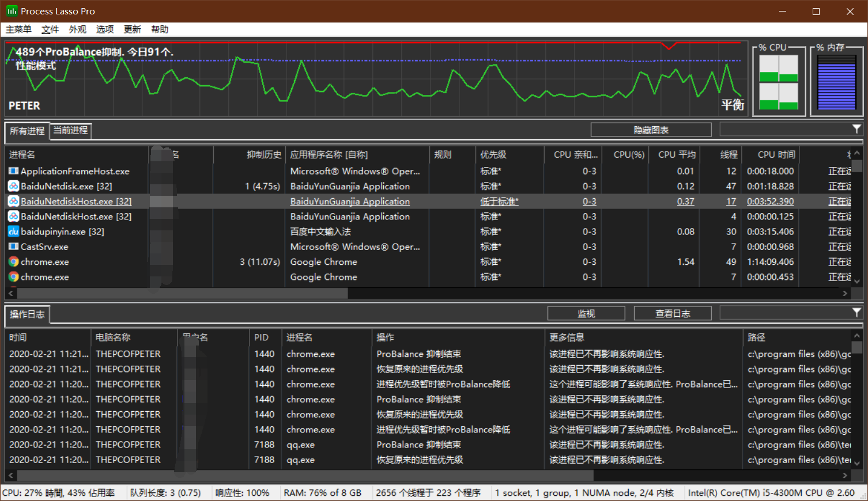Image resolution: width=868 pixels, height=501 pixels.
Task: Click the 低于标准* priority cell
Action: (x=499, y=202)
